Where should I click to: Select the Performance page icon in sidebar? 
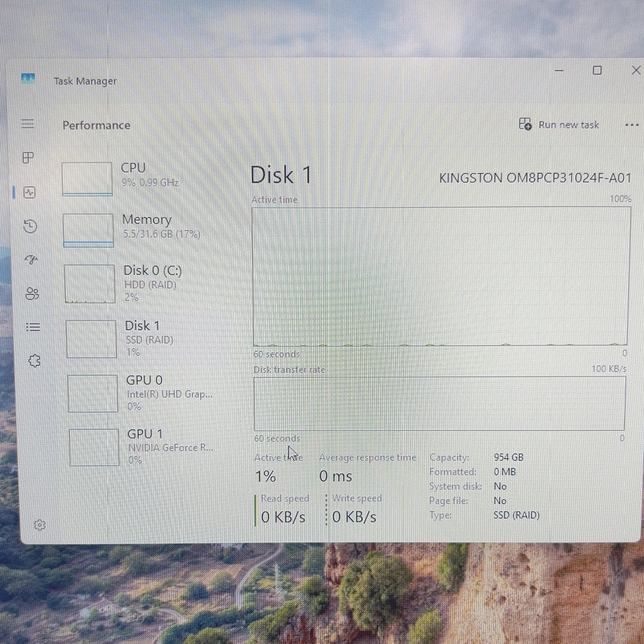tap(30, 192)
